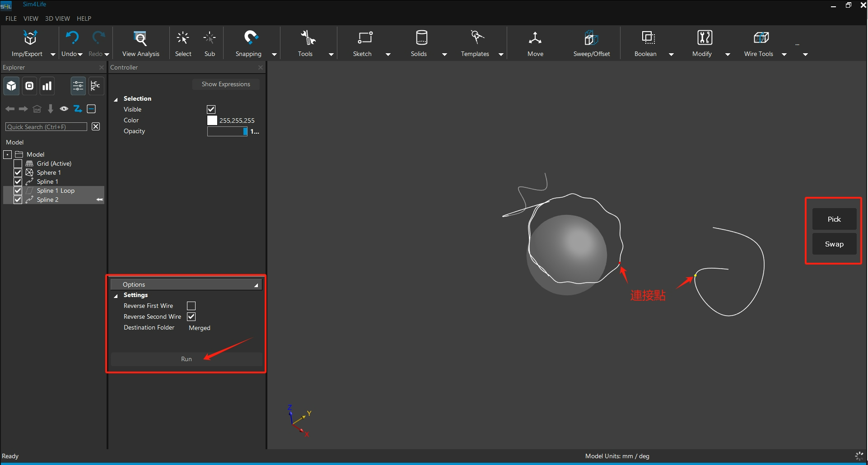
Task: Click the Move tool icon
Action: [535, 38]
